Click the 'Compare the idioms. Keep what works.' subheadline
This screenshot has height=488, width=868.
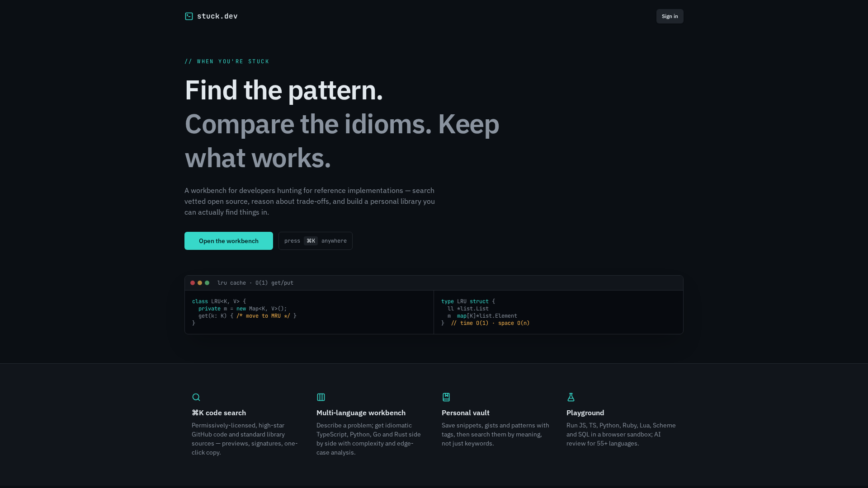pyautogui.click(x=342, y=141)
